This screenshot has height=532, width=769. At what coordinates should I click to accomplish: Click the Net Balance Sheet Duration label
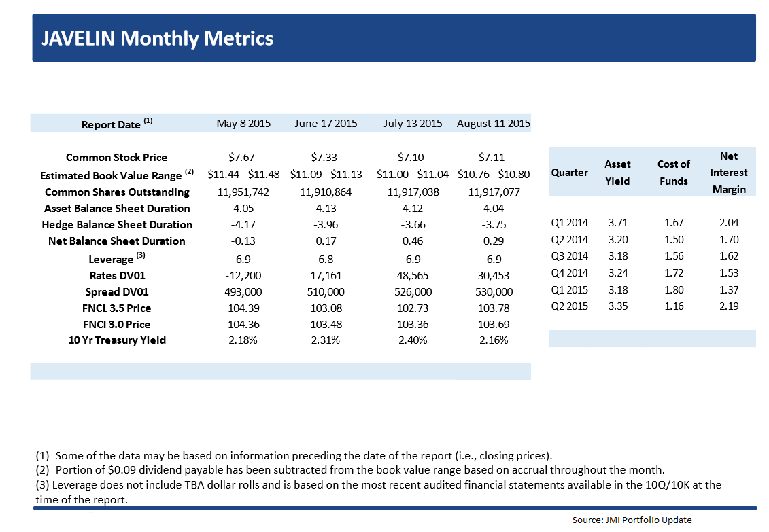click(118, 241)
